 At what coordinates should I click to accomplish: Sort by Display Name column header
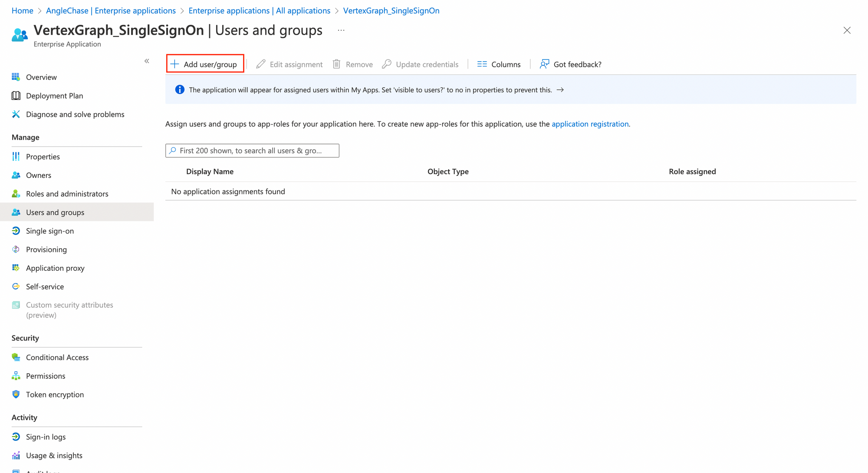coord(210,171)
